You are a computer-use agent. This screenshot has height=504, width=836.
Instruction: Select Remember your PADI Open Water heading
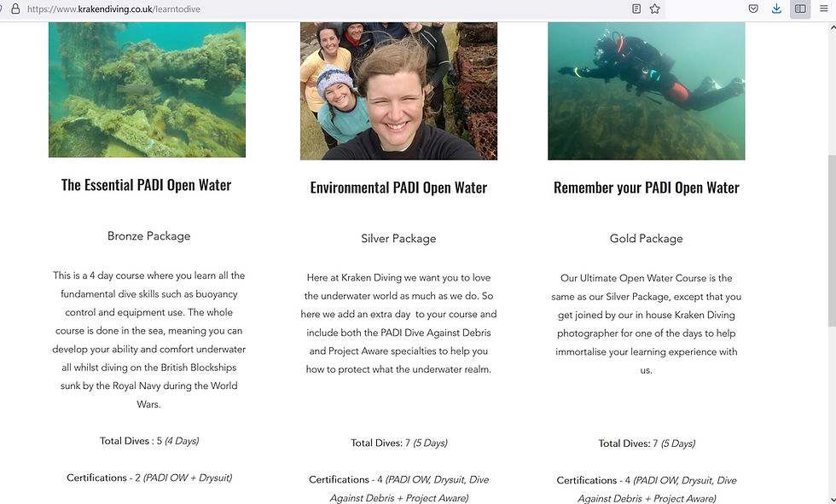647,188
